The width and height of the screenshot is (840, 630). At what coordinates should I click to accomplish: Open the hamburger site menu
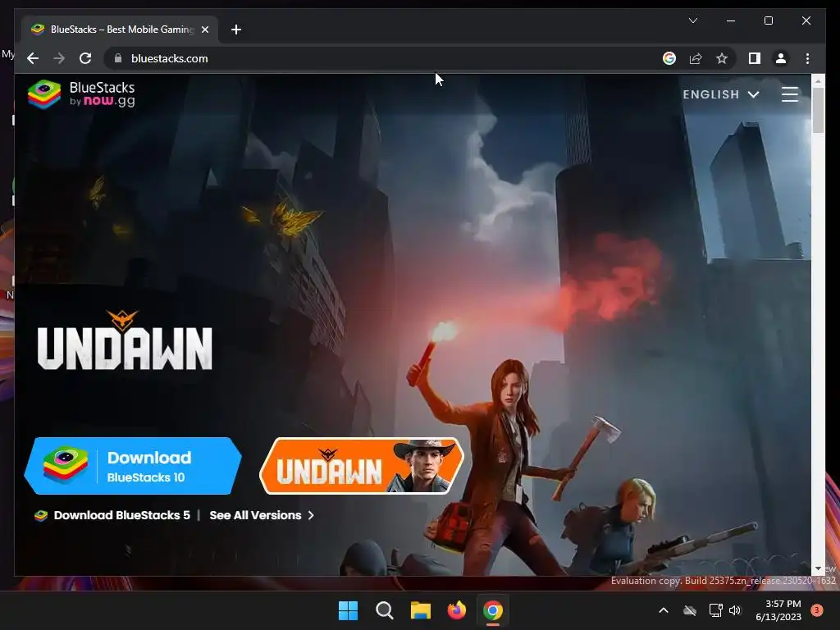coord(790,94)
